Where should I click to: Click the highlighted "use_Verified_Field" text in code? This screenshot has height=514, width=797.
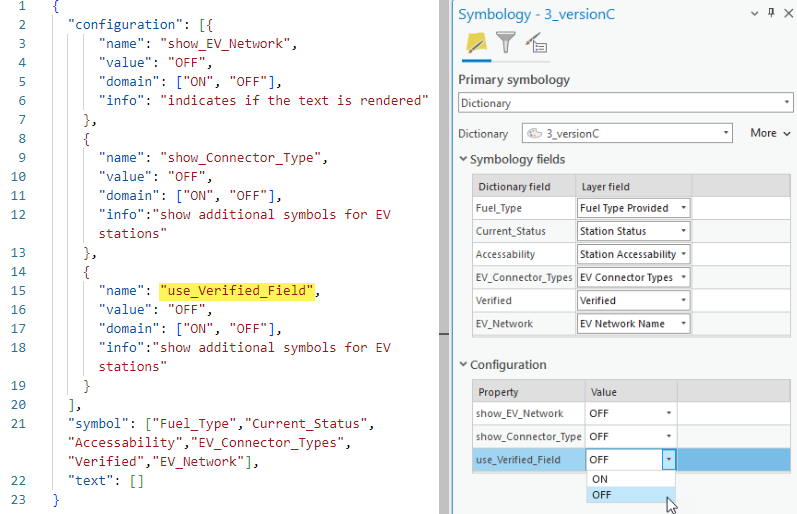(238, 290)
